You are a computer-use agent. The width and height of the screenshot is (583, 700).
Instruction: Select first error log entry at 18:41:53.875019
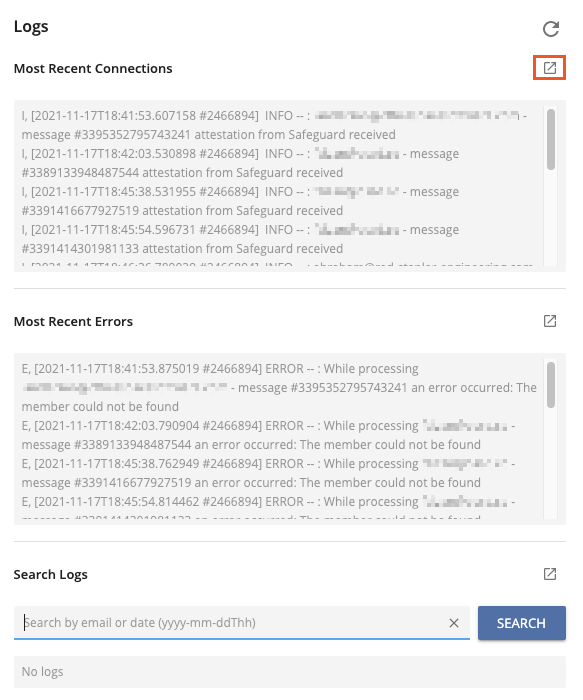coord(279,388)
